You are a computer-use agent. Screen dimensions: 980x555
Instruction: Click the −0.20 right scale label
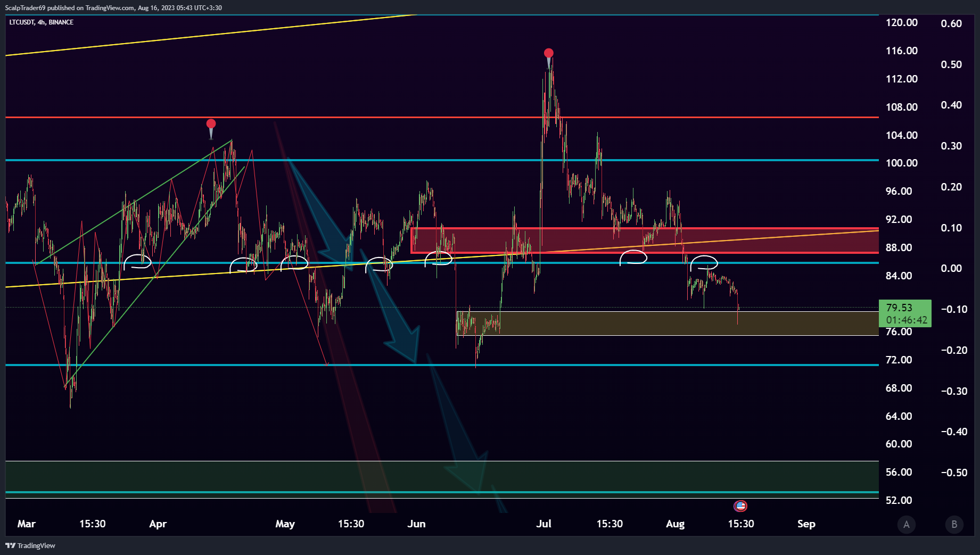click(953, 350)
